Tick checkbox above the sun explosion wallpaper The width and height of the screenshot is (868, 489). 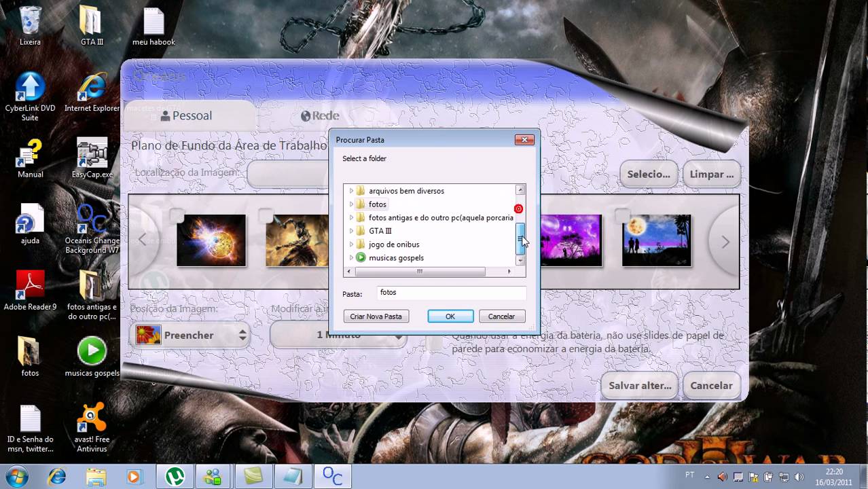pyautogui.click(x=176, y=215)
